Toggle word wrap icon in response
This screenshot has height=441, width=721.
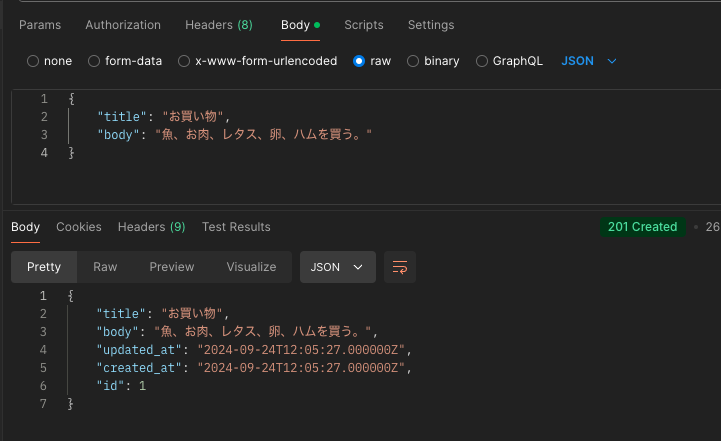pyautogui.click(x=400, y=267)
